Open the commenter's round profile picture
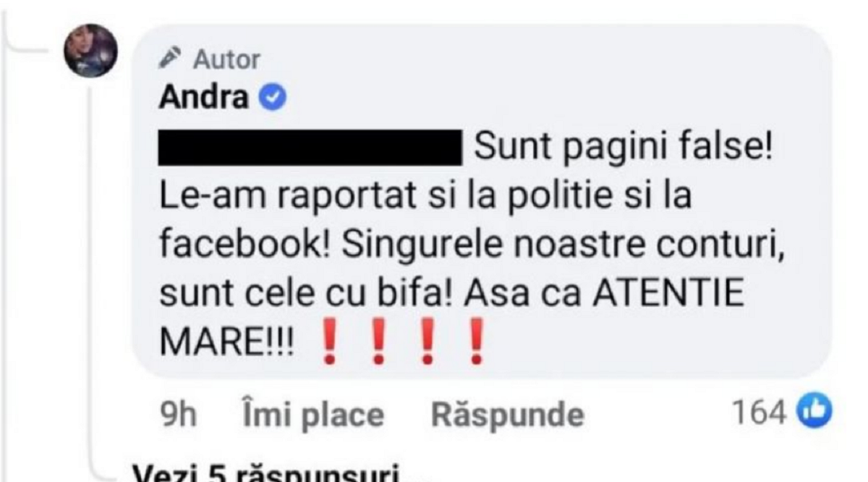 click(91, 51)
